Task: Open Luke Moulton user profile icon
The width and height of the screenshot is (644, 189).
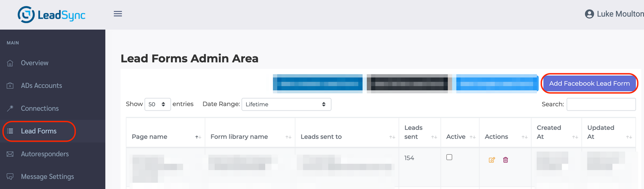Action: tap(589, 14)
